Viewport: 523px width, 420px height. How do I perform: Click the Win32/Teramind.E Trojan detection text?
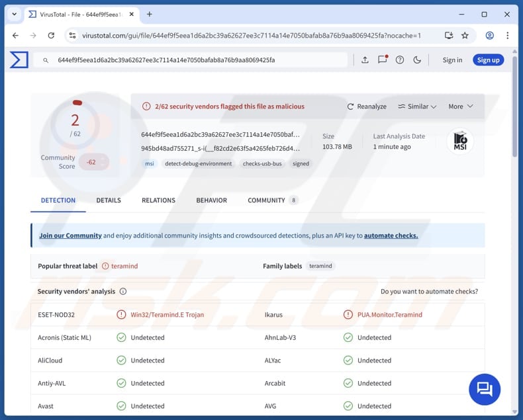[167, 315]
